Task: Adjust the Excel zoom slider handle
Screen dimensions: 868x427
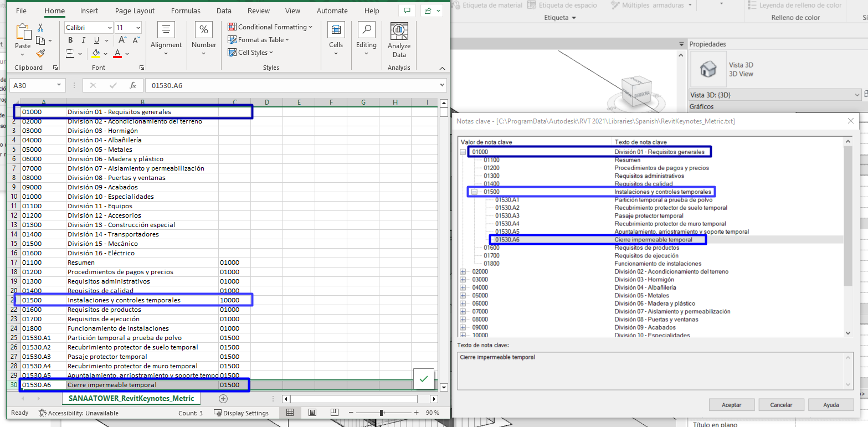Action: tap(382, 413)
